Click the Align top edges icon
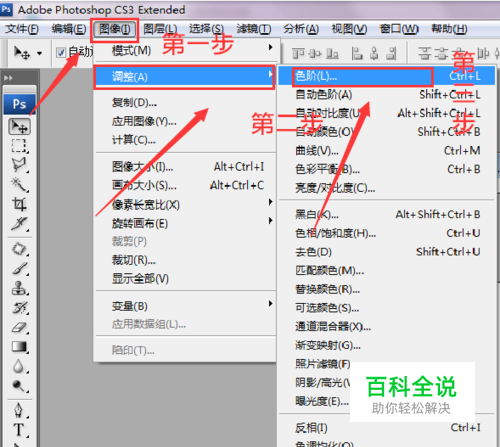Screen dimensions: 500x447 tap(298, 53)
